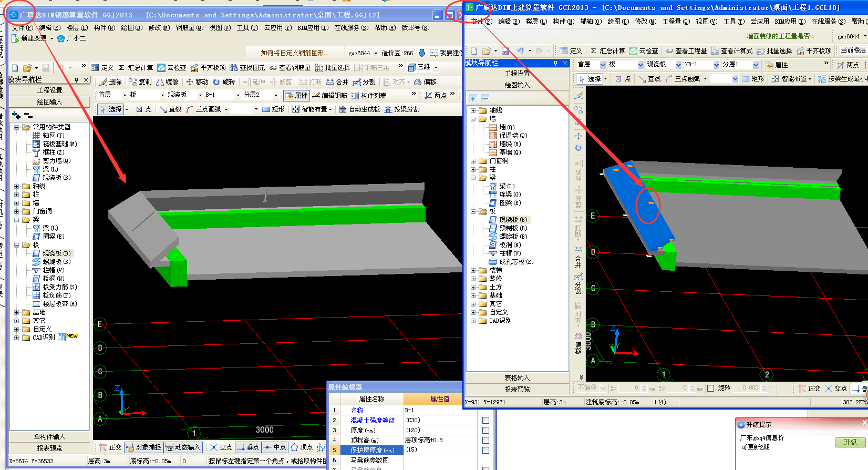Check box for 厚度(mm) row
The image size is (868, 470).
(x=485, y=430)
